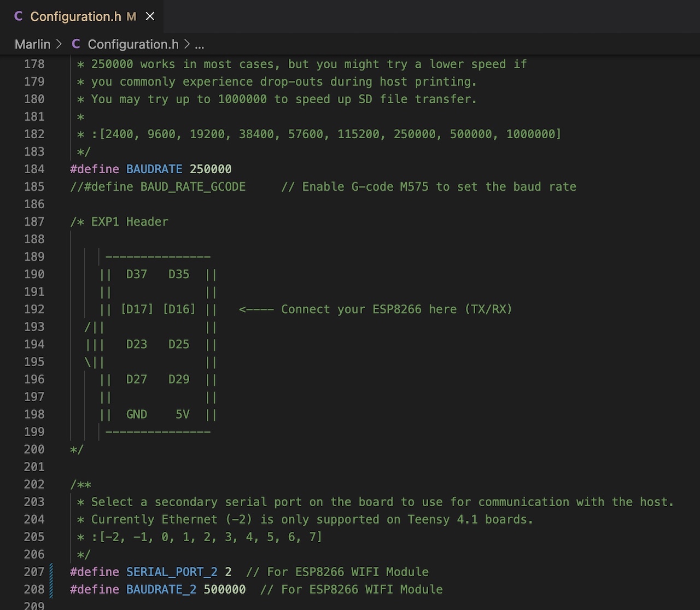This screenshot has width=700, height=610.
Task: Expand the breadcrumb ellipsis symbol list
Action: tap(200, 44)
